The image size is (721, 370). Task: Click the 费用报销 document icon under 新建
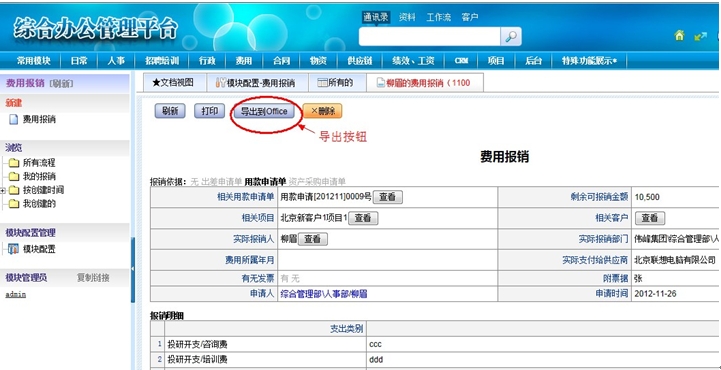point(14,120)
